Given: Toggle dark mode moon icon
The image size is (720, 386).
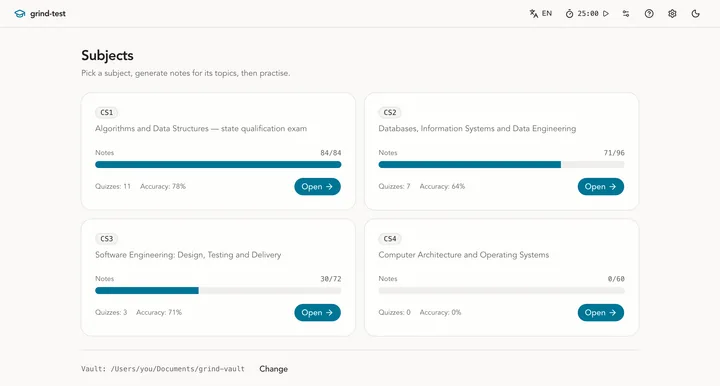Looking at the screenshot, I should (696, 14).
